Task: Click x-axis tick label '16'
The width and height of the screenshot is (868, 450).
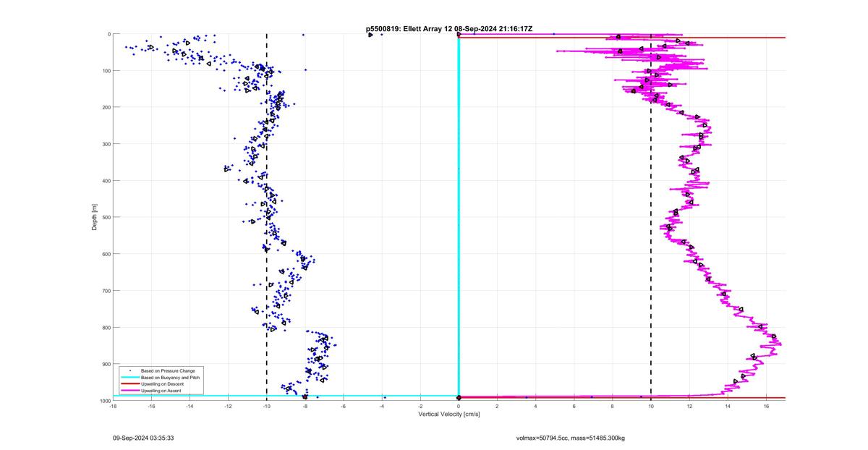Action: click(766, 407)
